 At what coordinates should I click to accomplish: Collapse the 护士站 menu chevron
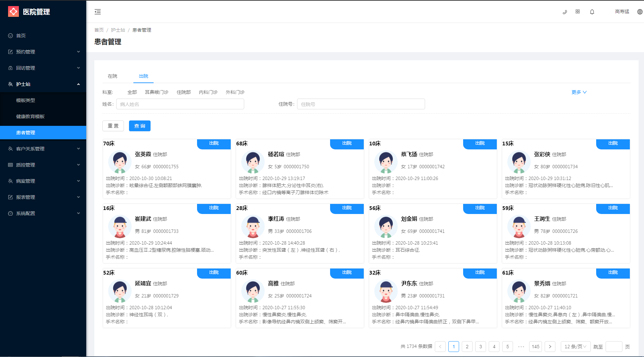78,84
